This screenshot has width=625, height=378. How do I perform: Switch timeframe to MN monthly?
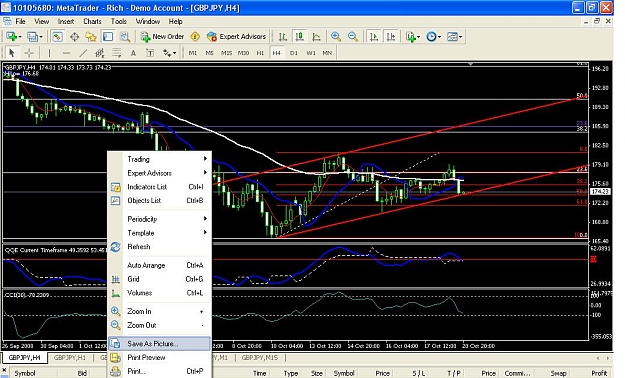pyautogui.click(x=327, y=53)
